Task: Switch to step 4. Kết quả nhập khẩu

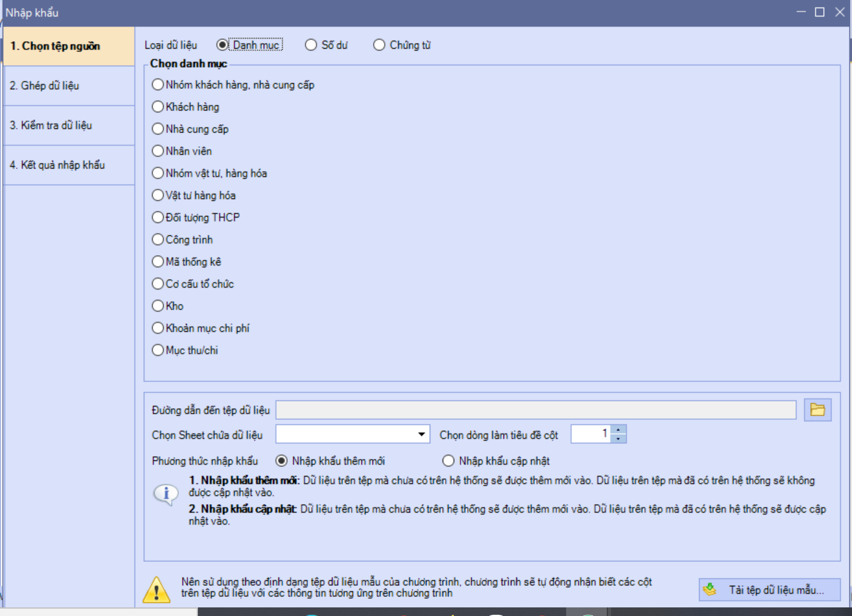Action: [69, 165]
